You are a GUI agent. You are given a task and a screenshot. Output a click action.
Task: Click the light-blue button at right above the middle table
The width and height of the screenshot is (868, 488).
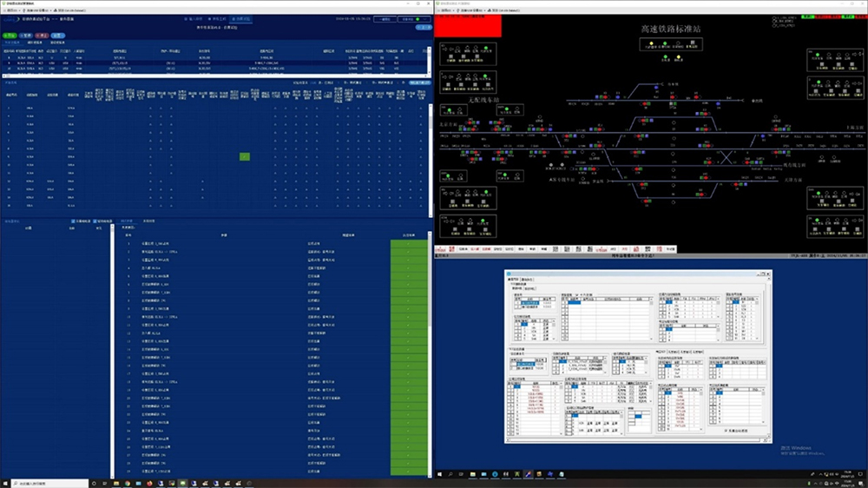[418, 82]
